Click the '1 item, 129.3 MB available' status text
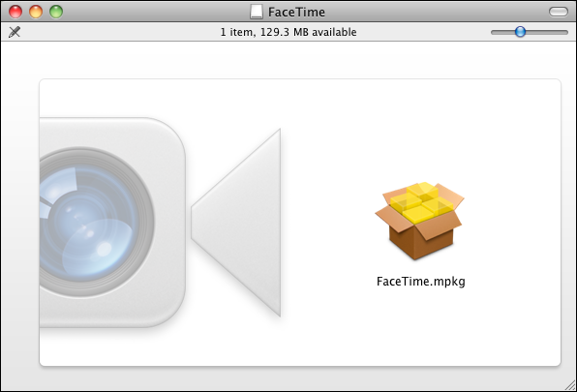Image resolution: width=577 pixels, height=392 pixels. [x=288, y=32]
